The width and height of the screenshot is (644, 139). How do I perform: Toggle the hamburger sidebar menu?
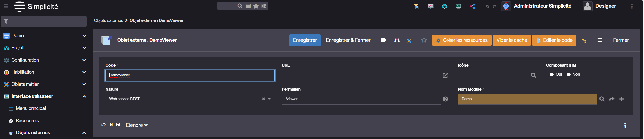pos(6,6)
